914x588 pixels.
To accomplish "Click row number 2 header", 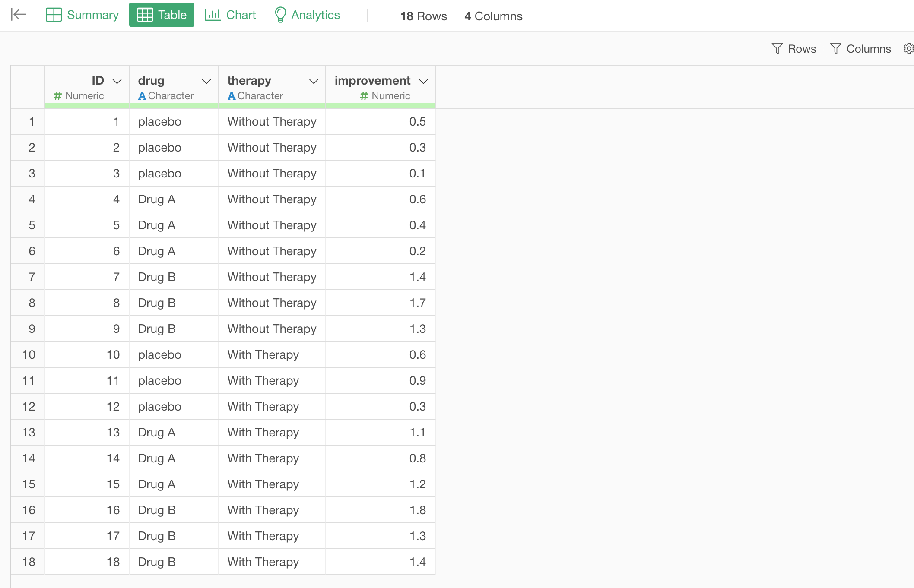I will [x=28, y=147].
